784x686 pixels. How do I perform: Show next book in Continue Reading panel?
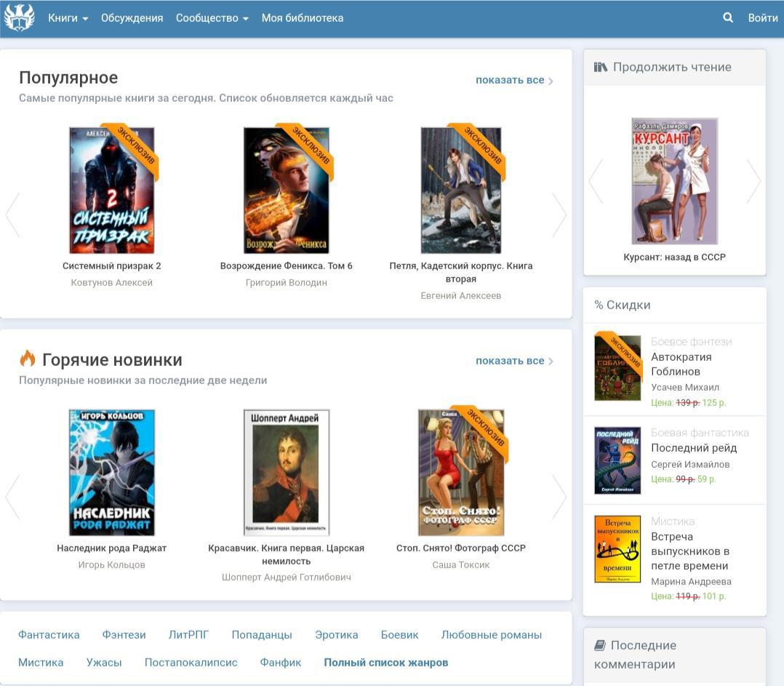click(x=753, y=181)
